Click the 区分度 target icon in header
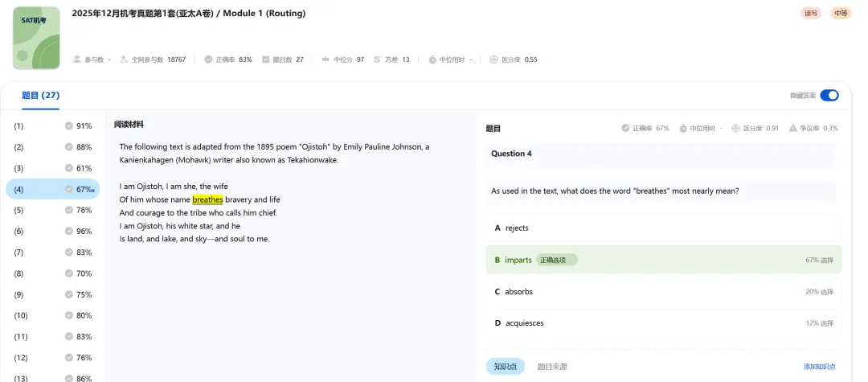 pyautogui.click(x=493, y=60)
